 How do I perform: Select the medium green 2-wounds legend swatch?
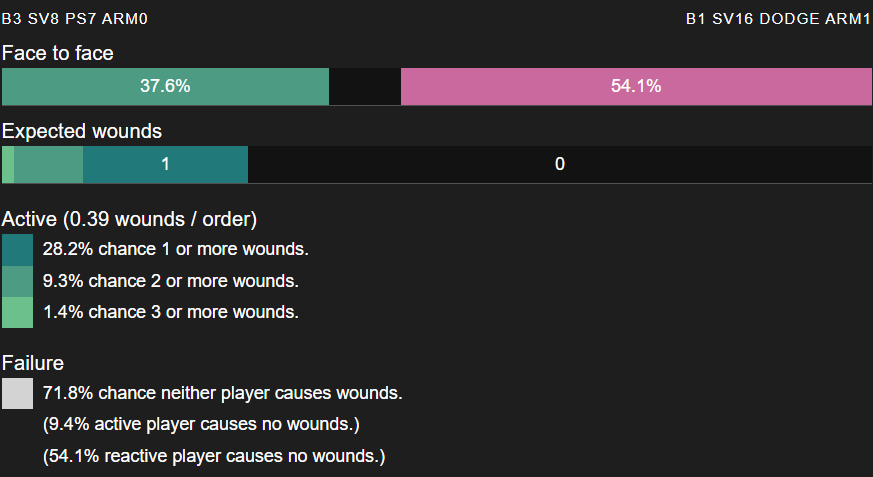[x=17, y=281]
